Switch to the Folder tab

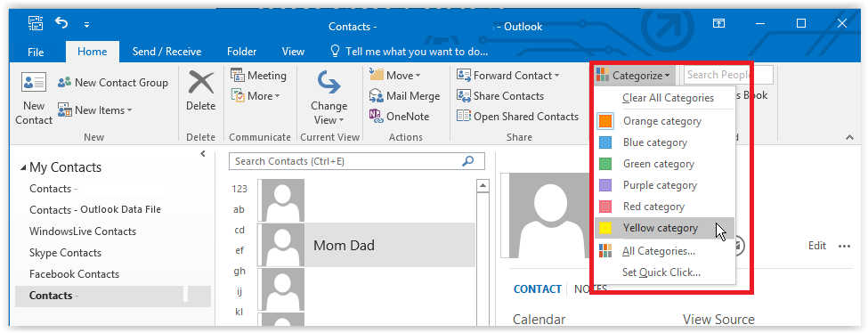pos(241,52)
